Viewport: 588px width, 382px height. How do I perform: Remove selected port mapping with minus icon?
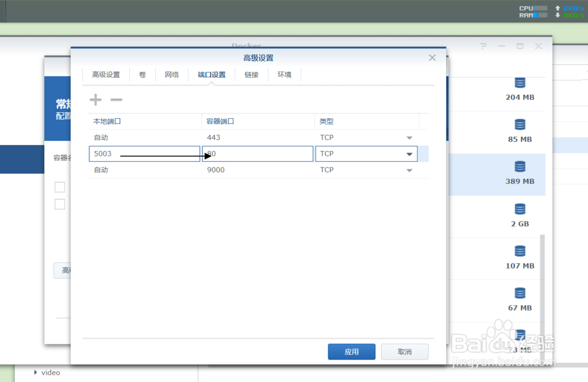click(116, 100)
